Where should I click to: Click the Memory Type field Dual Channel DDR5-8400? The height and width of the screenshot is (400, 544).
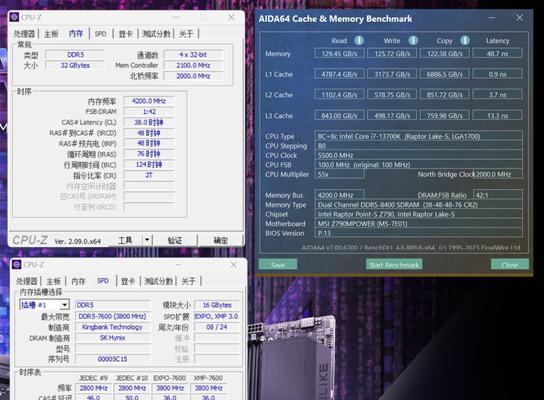click(419, 205)
